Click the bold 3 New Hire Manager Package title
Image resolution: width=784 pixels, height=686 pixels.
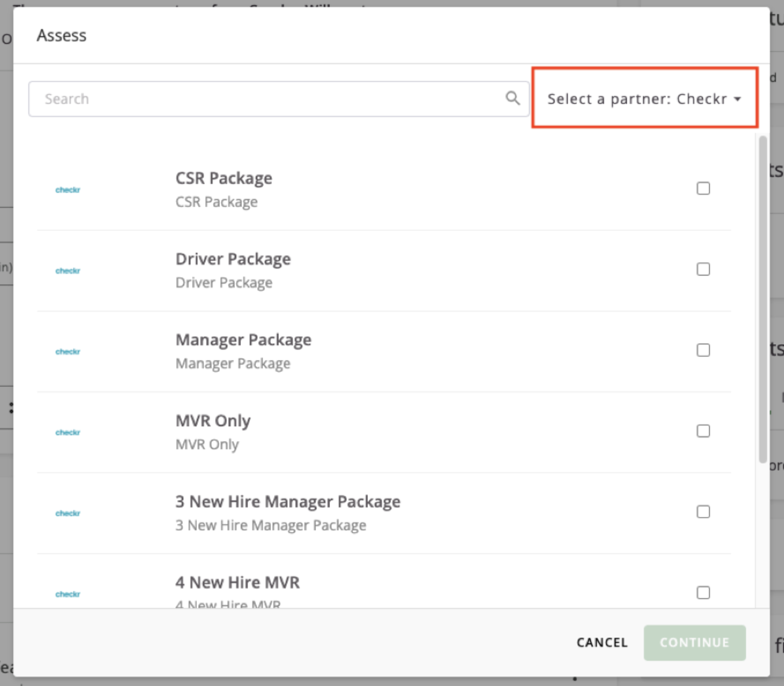pyautogui.click(x=288, y=501)
